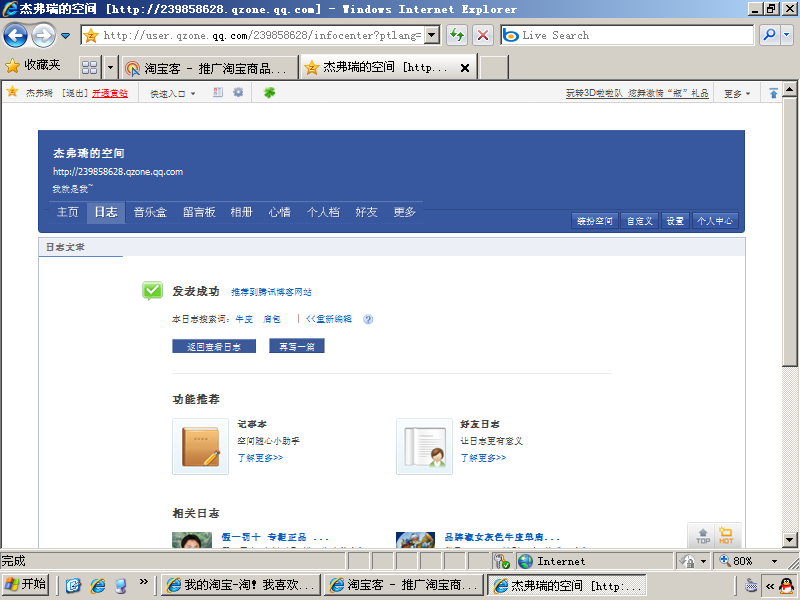The image size is (800, 600).
Task: Open the 相册 nav tab
Action: point(241,212)
